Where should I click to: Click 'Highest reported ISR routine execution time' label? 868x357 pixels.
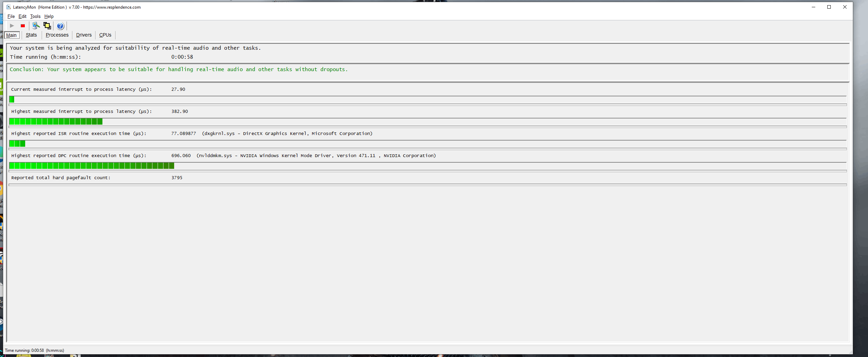point(79,133)
